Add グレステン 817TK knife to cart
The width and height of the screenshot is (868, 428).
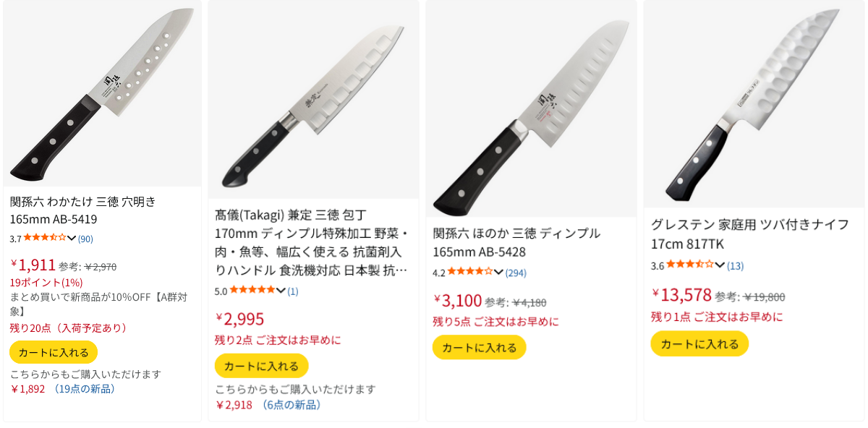(x=699, y=344)
